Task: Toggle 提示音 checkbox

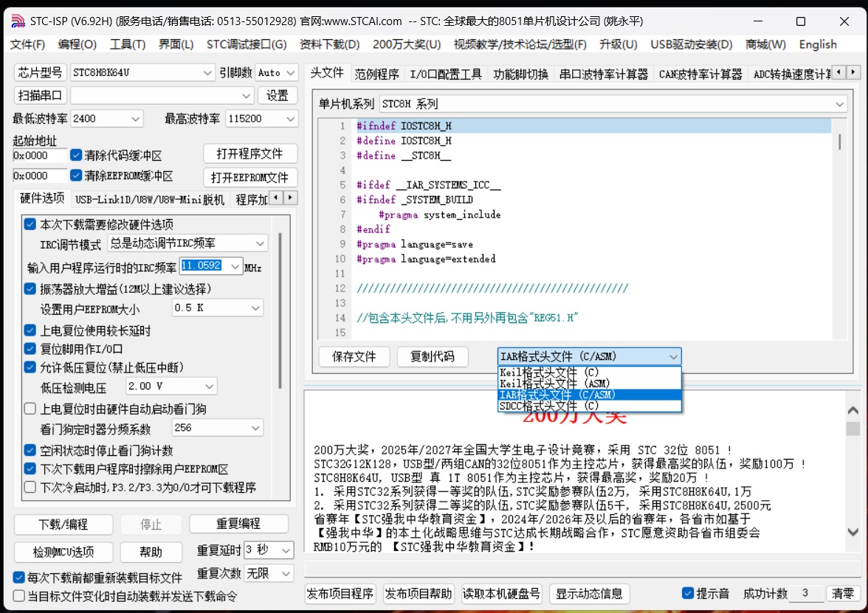Action: point(688,593)
